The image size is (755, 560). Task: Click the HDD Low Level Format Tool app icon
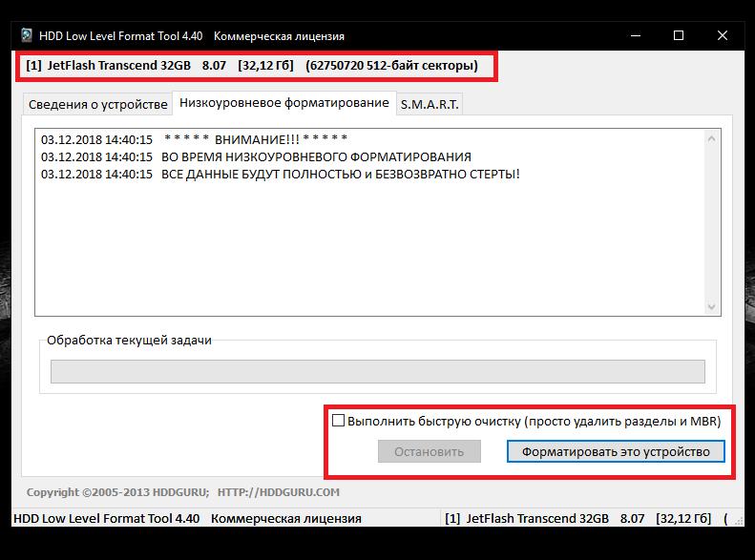pyautogui.click(x=27, y=35)
